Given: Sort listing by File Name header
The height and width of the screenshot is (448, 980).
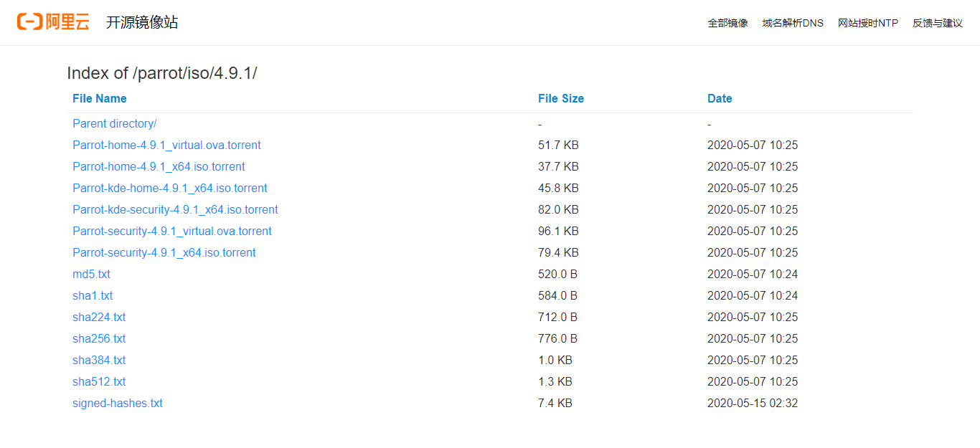Looking at the screenshot, I should (x=100, y=99).
